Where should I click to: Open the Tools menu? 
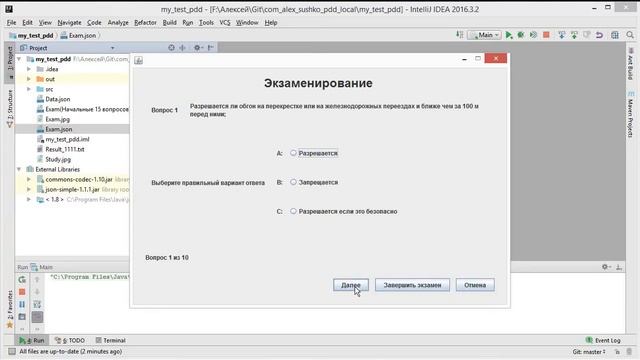tap(206, 22)
